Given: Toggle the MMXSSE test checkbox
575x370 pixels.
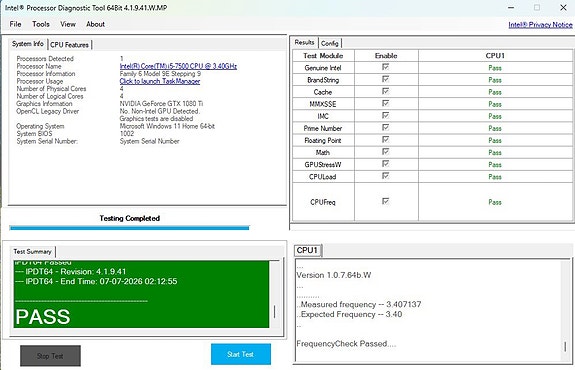Looking at the screenshot, I should tap(385, 103).
